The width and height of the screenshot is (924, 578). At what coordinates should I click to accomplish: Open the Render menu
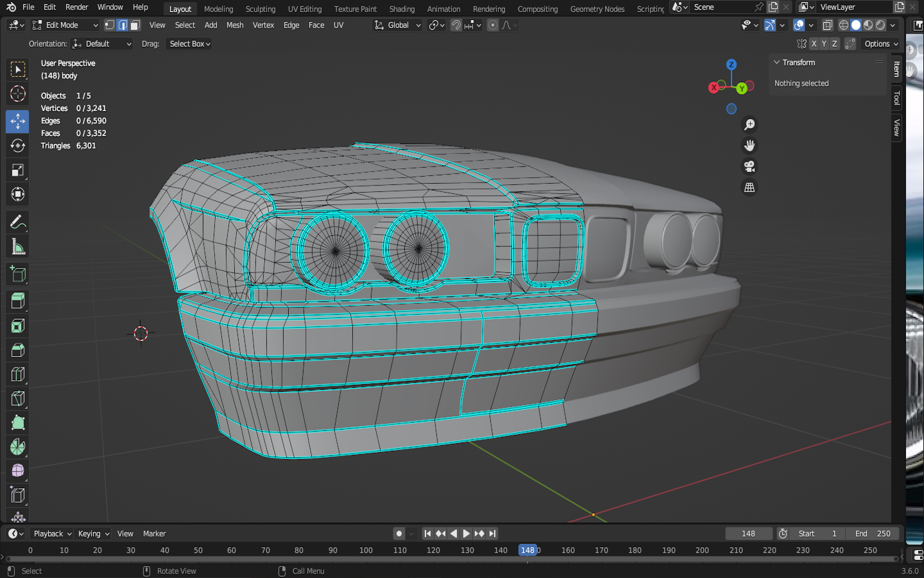[x=77, y=7]
